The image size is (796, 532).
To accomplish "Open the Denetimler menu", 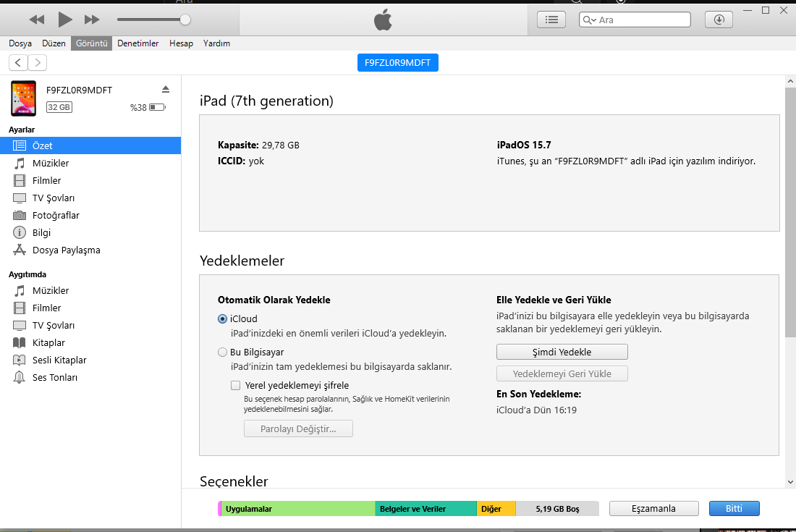I will click(138, 43).
